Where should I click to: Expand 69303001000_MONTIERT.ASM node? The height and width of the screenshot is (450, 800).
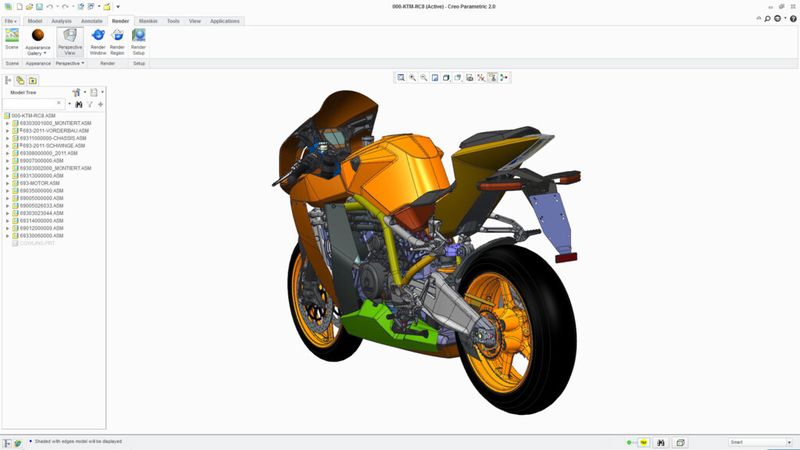tap(8, 123)
